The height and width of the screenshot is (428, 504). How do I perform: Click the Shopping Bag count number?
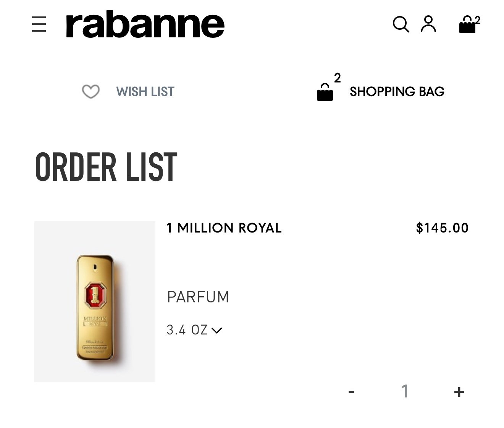coord(337,78)
